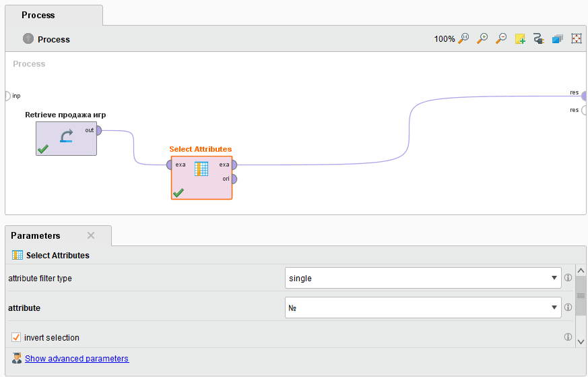
Task: Click the blue stacked layers icon
Action: tap(557, 38)
